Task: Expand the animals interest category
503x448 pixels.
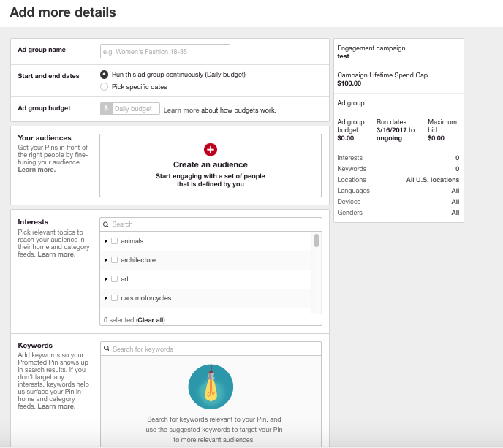Action: [x=106, y=241]
